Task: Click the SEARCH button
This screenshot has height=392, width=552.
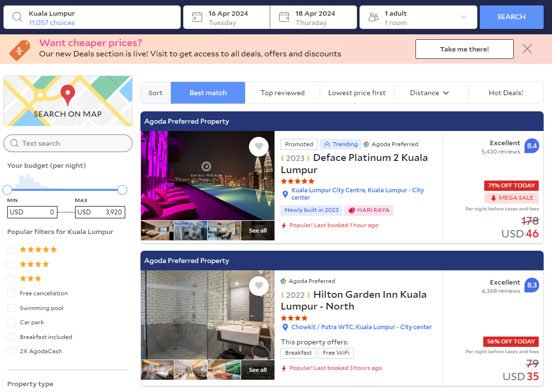Action: click(x=511, y=17)
